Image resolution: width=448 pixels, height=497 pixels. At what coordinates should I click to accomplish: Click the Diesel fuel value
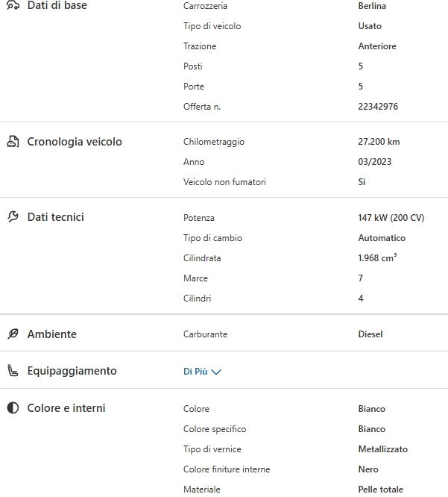point(370,334)
